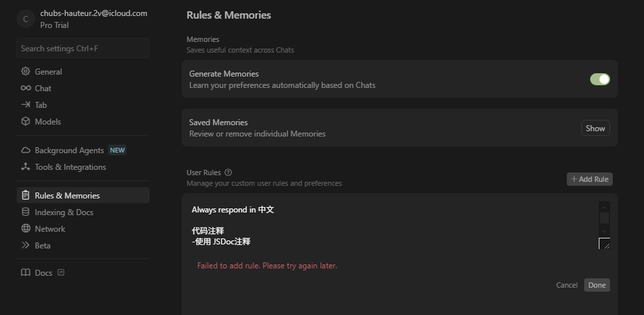
Task: Click the Background Agents cloud icon
Action: pyautogui.click(x=26, y=151)
